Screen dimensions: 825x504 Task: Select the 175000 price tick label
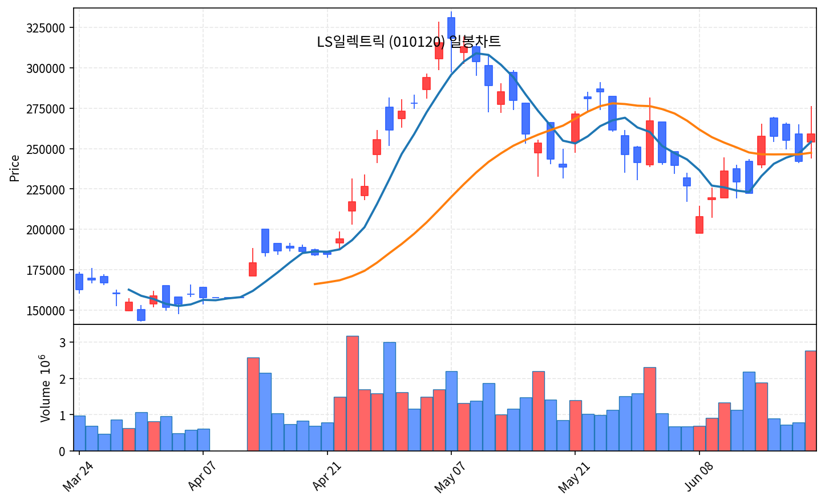pos(46,270)
